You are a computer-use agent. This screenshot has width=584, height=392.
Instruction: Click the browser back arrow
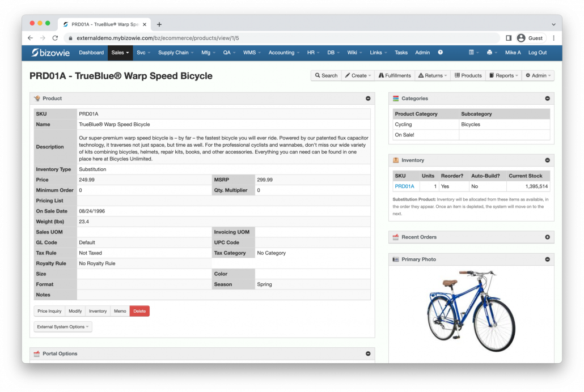tap(30, 38)
